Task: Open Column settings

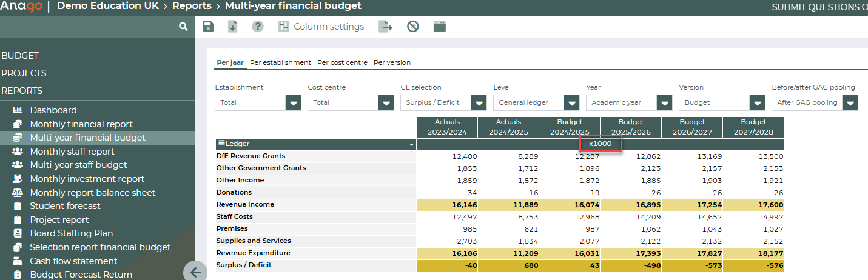Action: [321, 27]
